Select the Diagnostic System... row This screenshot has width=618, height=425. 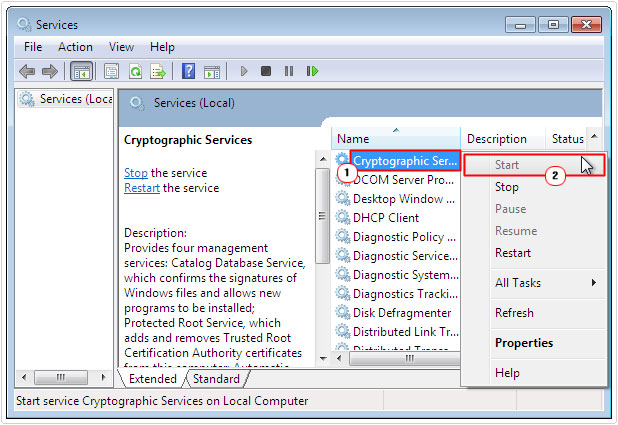pyautogui.click(x=396, y=274)
